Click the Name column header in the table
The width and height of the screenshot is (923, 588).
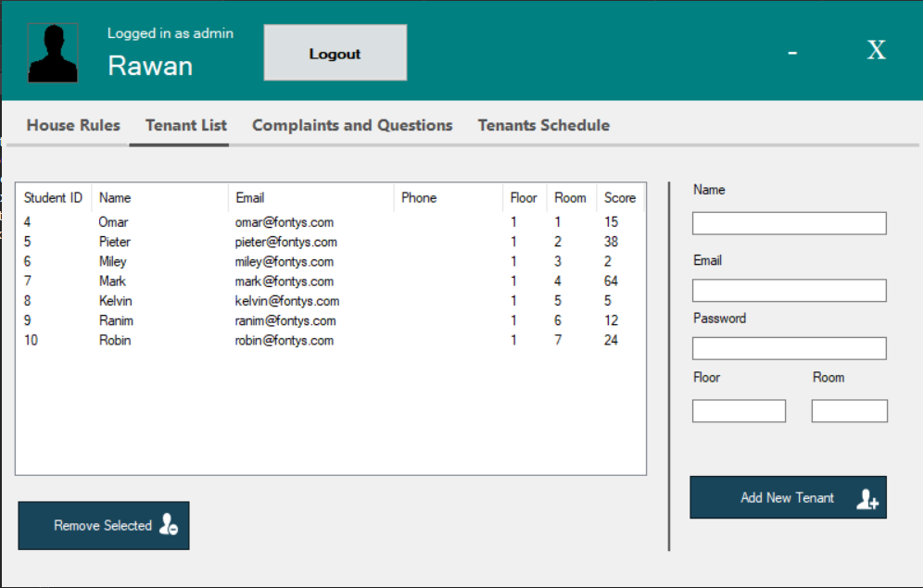pyautogui.click(x=159, y=197)
